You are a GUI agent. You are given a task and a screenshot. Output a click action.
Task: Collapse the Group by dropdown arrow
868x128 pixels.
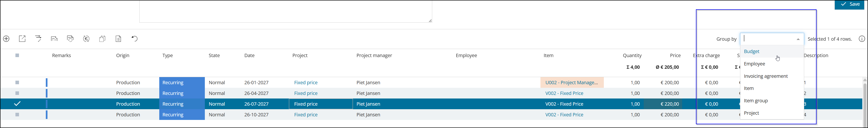798,39
